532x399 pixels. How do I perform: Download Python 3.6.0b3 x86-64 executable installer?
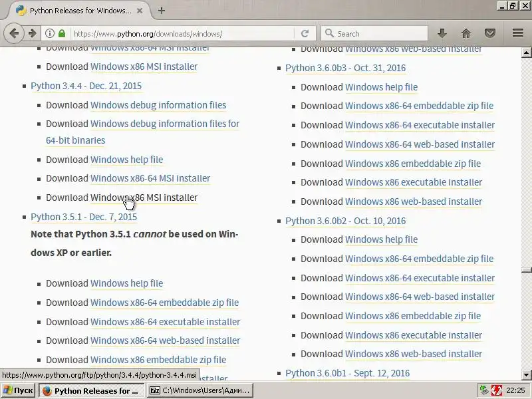420,125
